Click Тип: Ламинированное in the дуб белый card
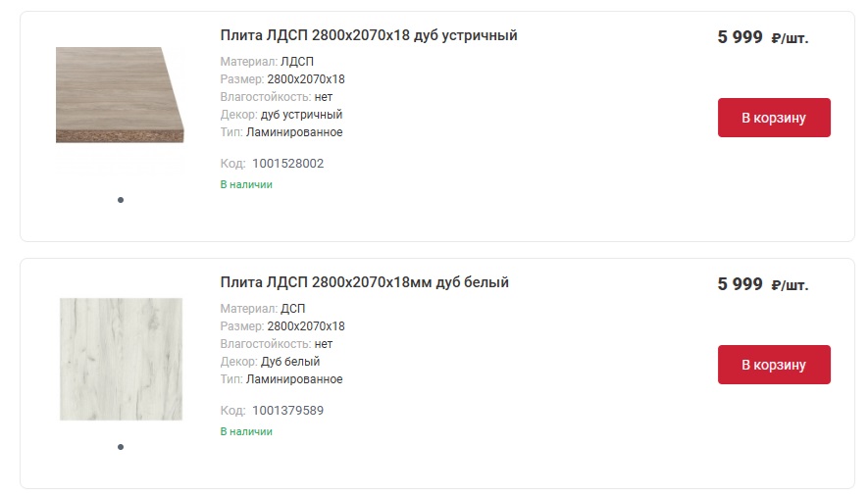The height and width of the screenshot is (497, 868). point(281,379)
